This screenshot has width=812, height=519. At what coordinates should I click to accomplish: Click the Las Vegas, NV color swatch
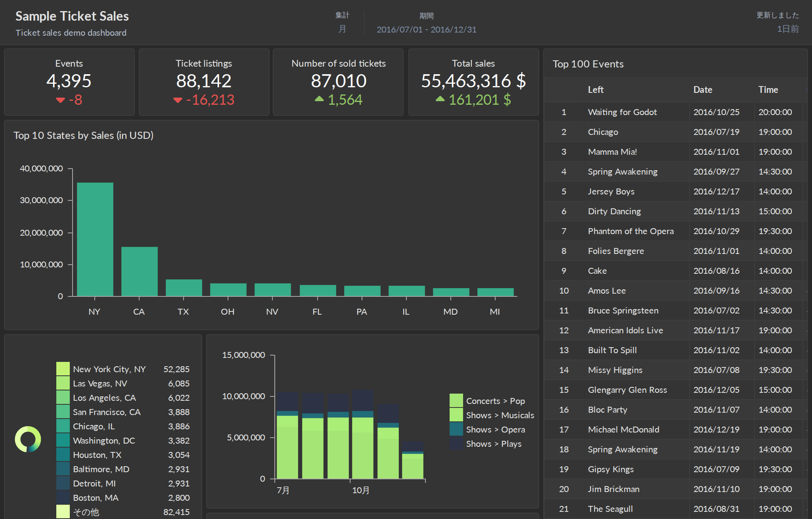coord(63,383)
